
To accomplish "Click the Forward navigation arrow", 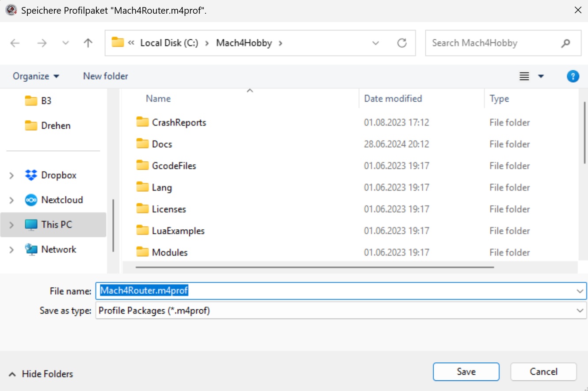I will tap(42, 43).
